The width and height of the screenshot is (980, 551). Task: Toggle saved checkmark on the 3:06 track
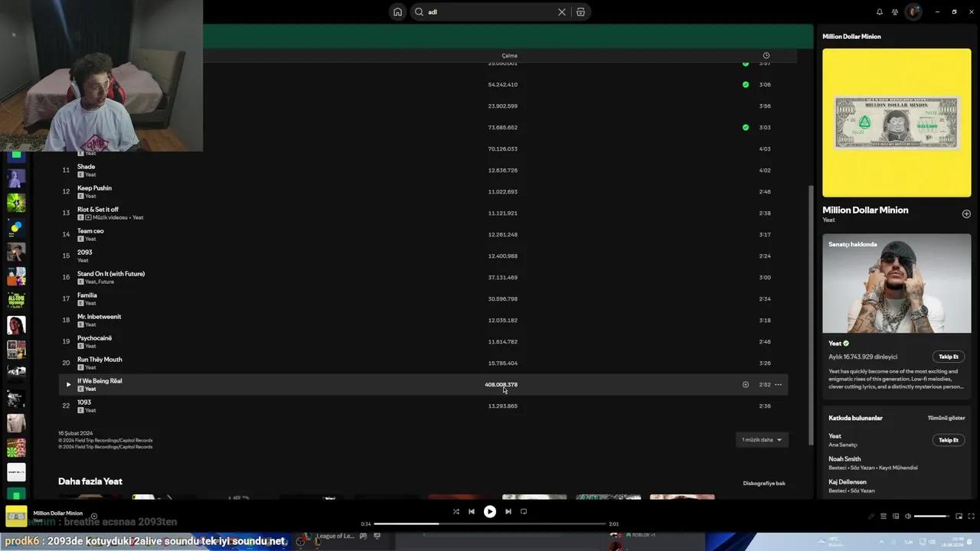[x=745, y=85]
